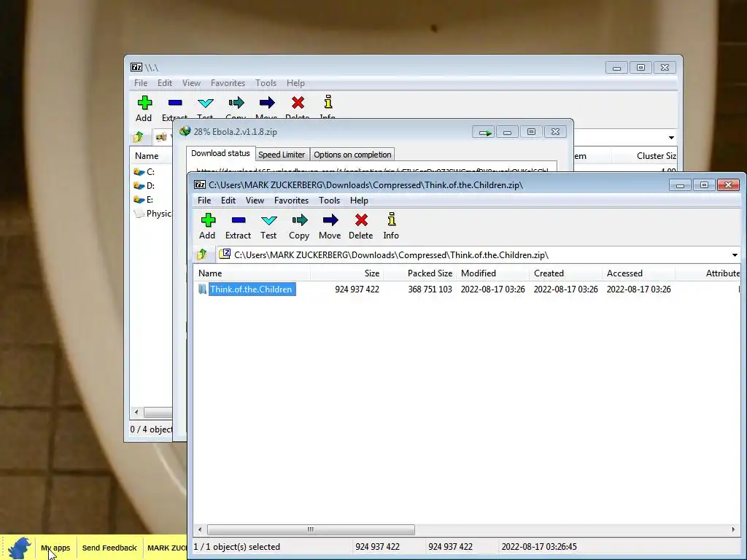
Task: Click Add in the background 7-Zip window
Action: (144, 109)
